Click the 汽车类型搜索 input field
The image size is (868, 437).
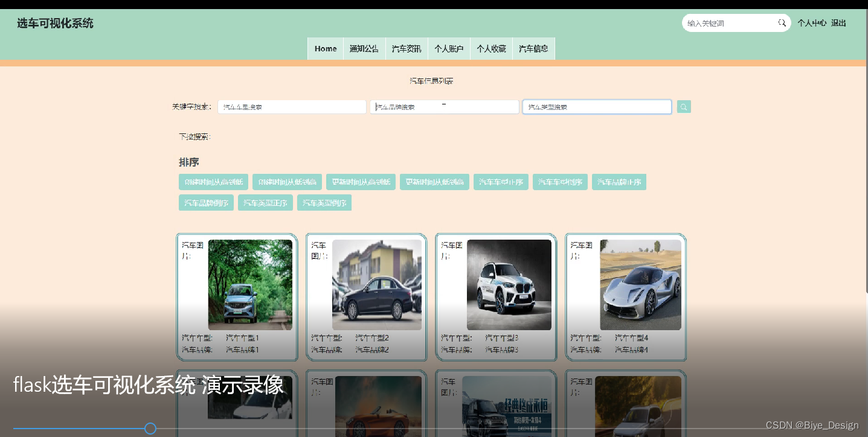coord(597,107)
